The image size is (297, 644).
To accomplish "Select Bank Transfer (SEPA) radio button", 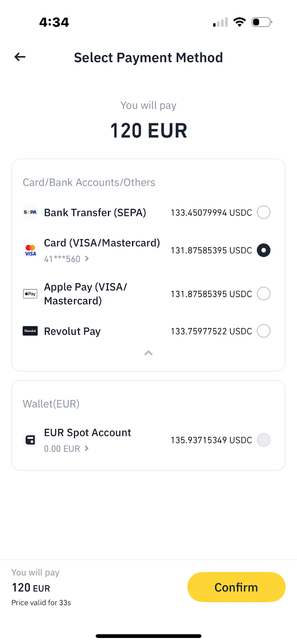I will [264, 212].
